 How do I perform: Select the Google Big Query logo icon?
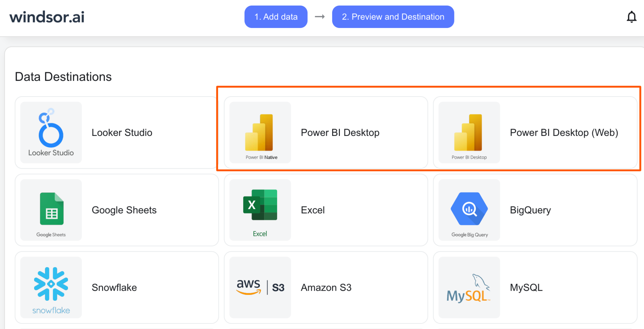[x=469, y=210]
